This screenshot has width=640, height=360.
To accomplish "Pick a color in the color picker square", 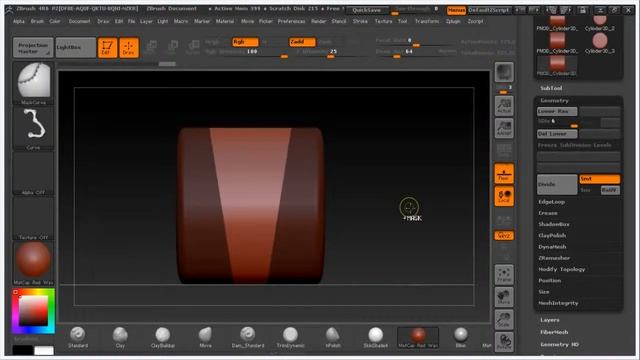I will click(x=33, y=311).
